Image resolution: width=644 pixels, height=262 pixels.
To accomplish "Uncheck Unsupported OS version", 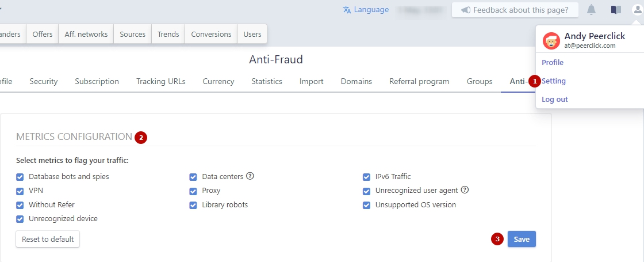I will click(x=366, y=205).
